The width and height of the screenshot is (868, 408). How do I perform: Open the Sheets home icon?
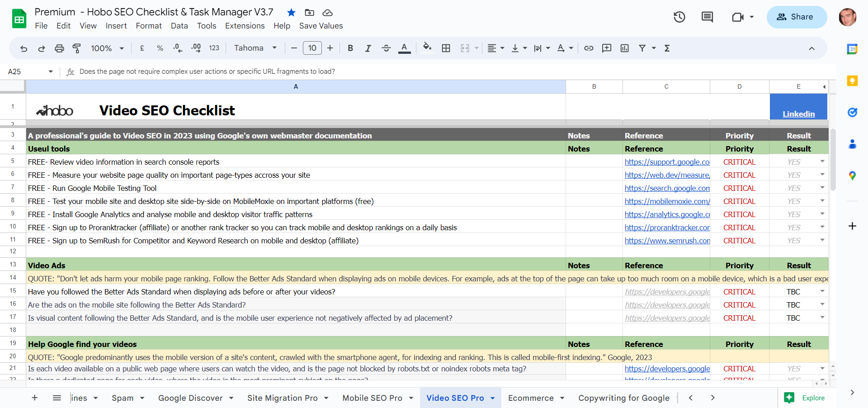(x=19, y=19)
